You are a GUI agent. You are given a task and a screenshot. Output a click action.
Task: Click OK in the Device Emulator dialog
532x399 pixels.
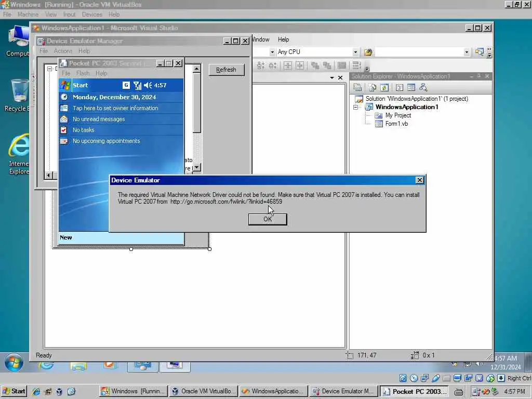tap(268, 219)
